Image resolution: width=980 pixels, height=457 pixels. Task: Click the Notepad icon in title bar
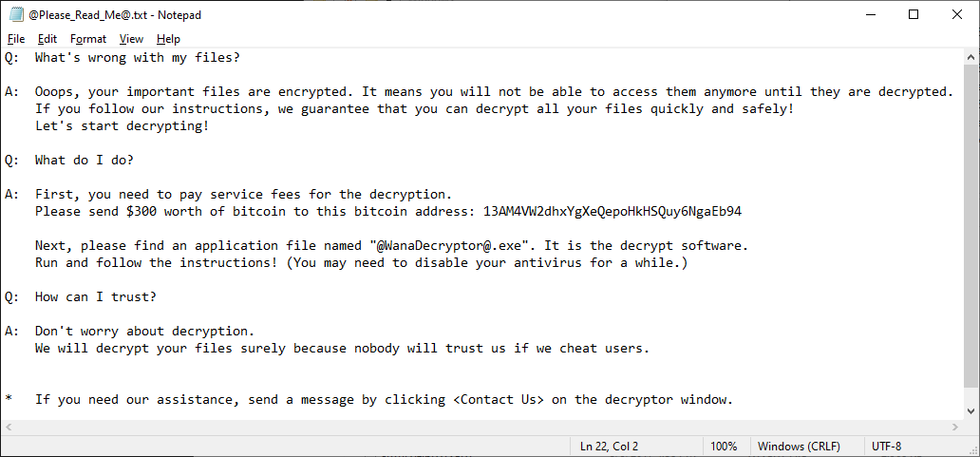point(15,14)
